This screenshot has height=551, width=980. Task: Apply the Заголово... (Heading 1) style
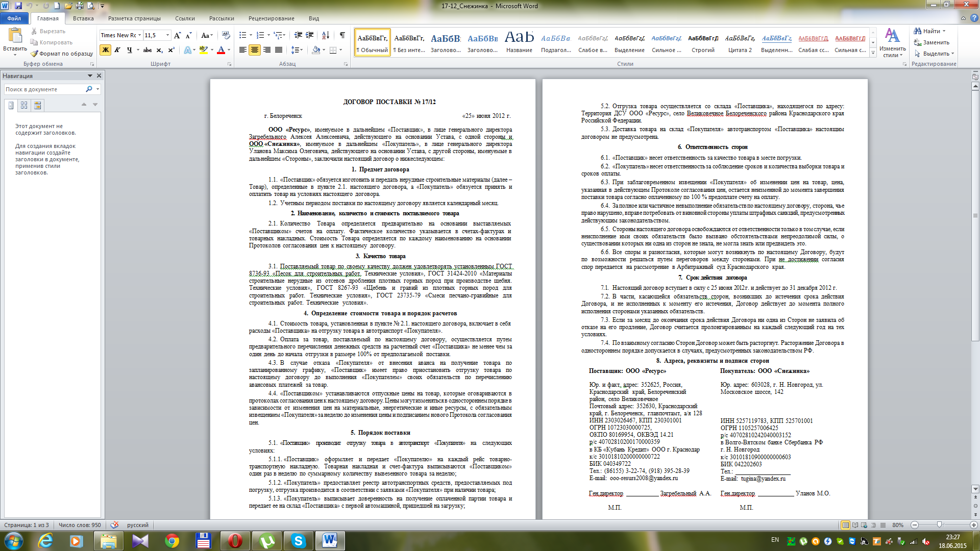(446, 42)
